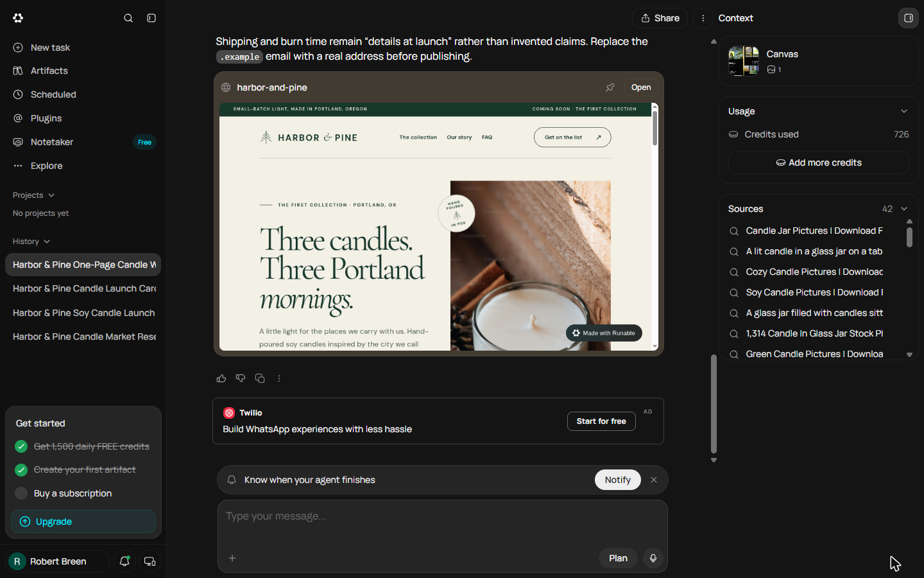Toggle the Buy a subscription checklist circle

(x=21, y=493)
